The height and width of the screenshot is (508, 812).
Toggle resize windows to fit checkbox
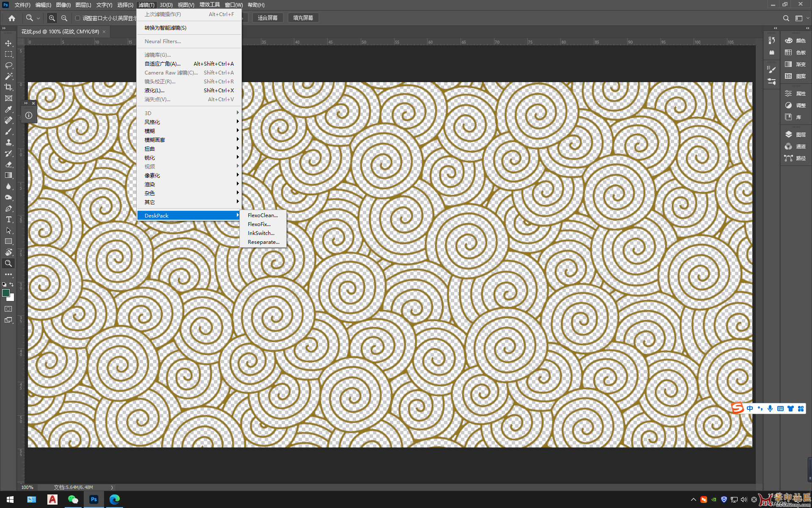pyautogui.click(x=78, y=18)
